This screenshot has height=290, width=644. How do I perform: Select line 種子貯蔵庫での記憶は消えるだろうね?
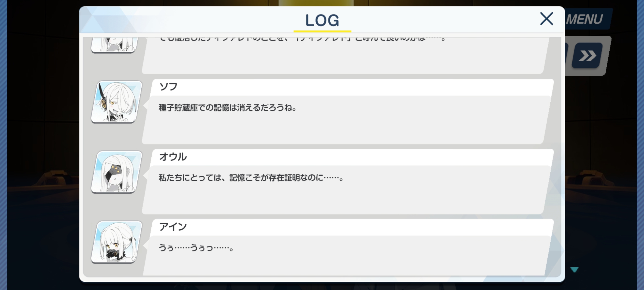228,108
